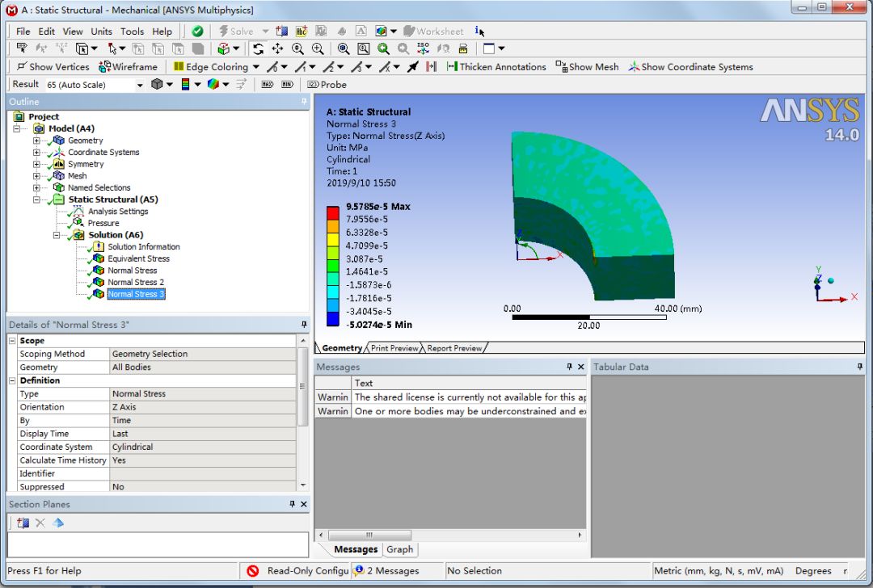The width and height of the screenshot is (873, 588).
Task: Activate Box Zoom tool
Action: pyautogui.click(x=318, y=49)
